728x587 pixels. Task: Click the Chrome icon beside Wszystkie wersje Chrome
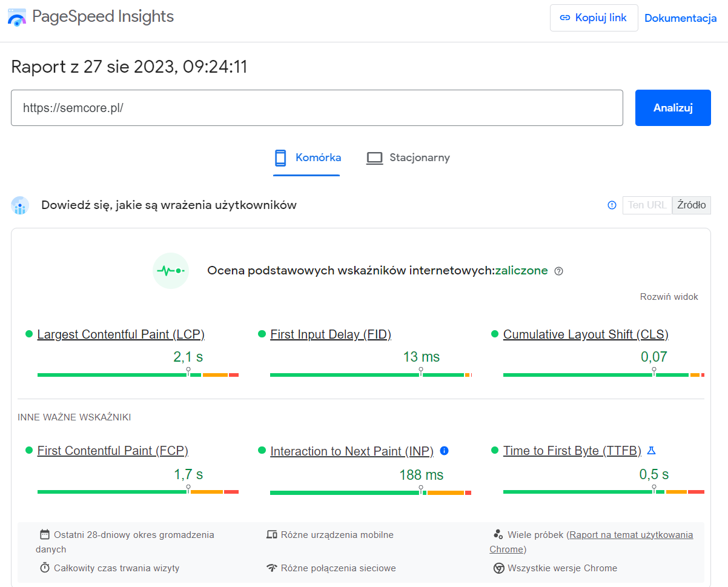tap(498, 568)
